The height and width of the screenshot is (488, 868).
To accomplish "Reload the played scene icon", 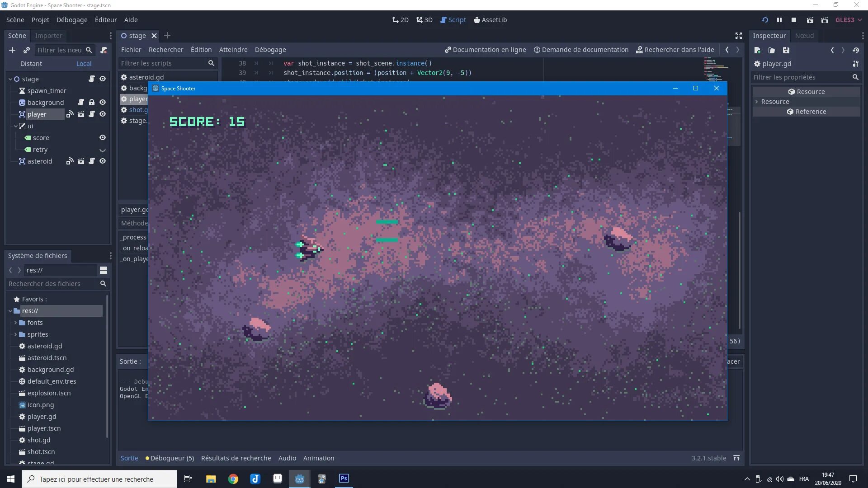I will 765,20.
